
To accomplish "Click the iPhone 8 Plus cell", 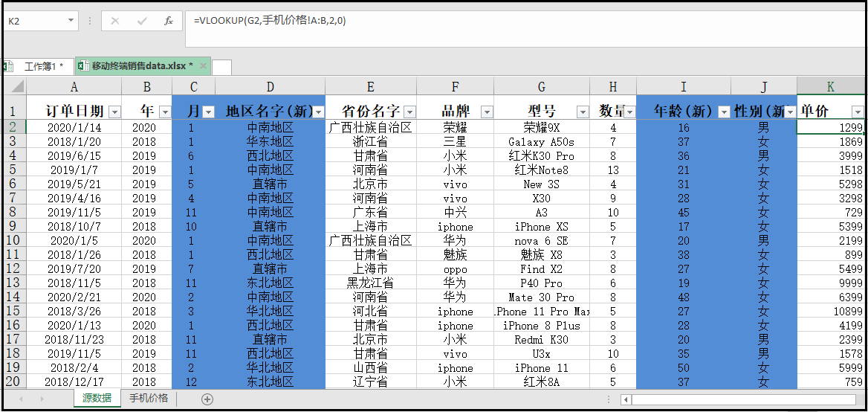I will tap(542, 326).
